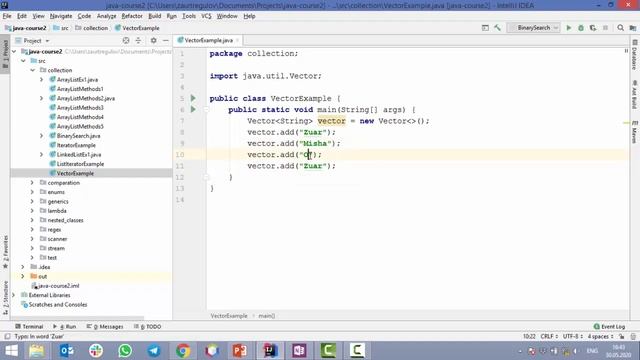Click the Run with Coverage icon
This screenshot has height=360, width=640.
click(x=593, y=28)
